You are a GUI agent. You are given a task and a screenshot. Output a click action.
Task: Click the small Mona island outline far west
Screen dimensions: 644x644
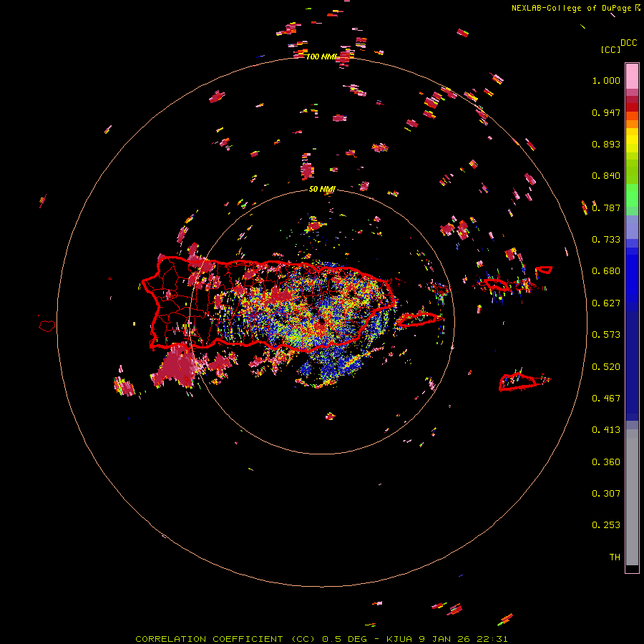[x=47, y=326]
